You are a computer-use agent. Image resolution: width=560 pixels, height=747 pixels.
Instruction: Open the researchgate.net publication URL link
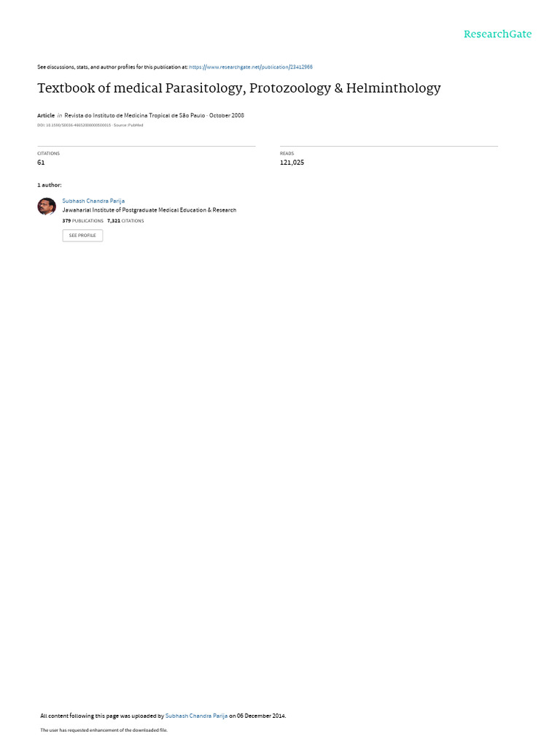[251, 67]
